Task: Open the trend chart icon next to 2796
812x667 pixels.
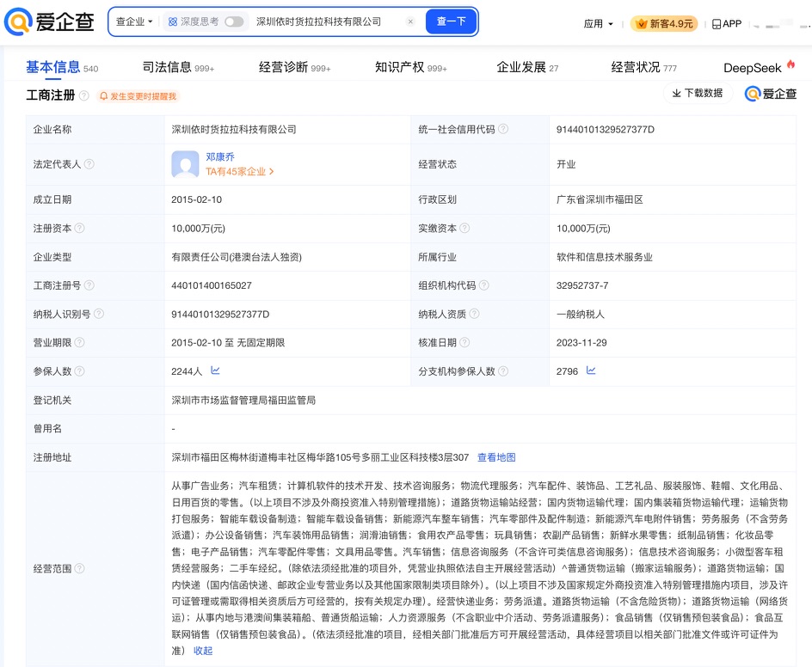Action: (591, 370)
